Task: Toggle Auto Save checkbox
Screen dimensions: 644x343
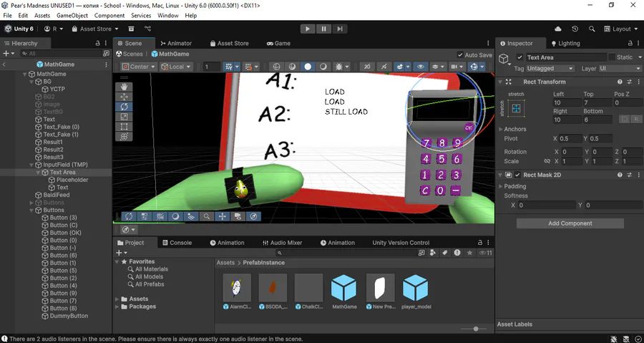Action: pyautogui.click(x=460, y=55)
